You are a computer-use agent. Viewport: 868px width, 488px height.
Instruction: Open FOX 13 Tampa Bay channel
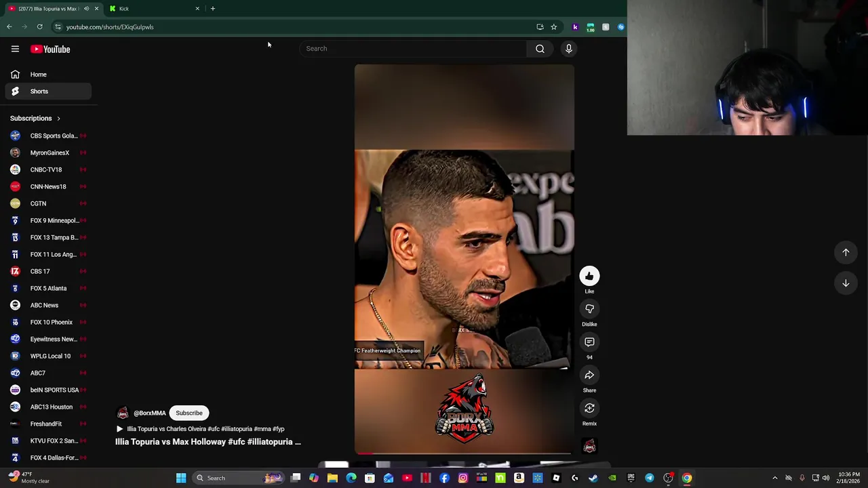click(x=48, y=237)
